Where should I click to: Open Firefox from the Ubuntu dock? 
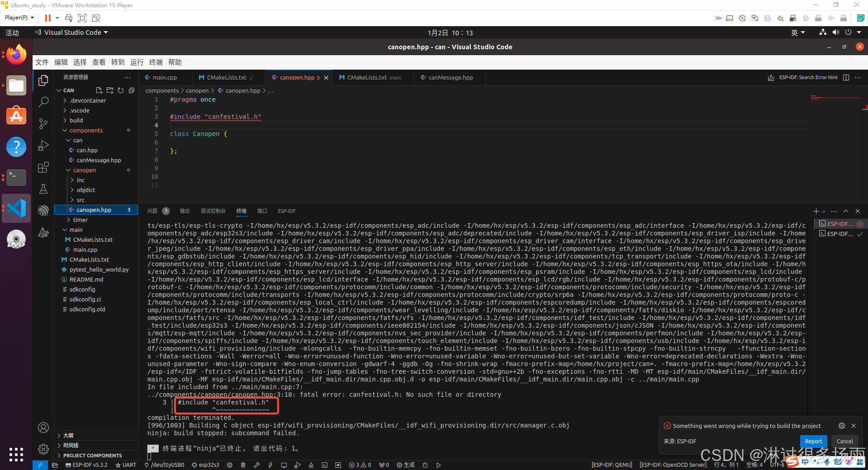16,55
